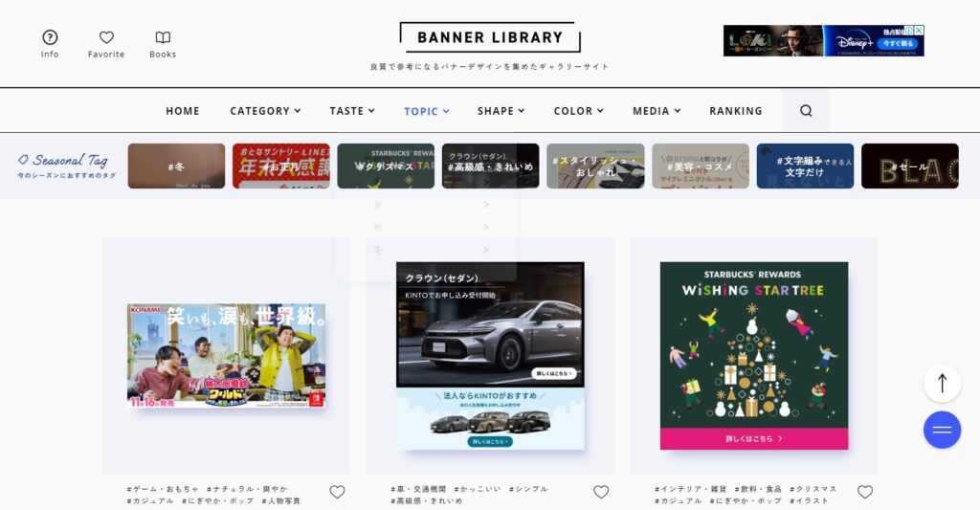Expand the TOPIC dropdown menu
The height and width of the screenshot is (510, 980).
coord(426,111)
